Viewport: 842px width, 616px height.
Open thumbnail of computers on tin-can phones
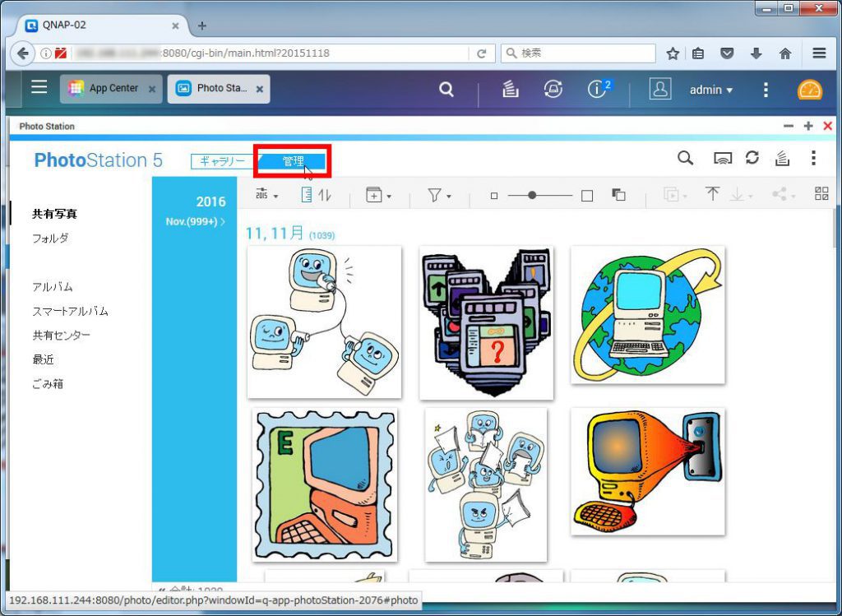324,322
